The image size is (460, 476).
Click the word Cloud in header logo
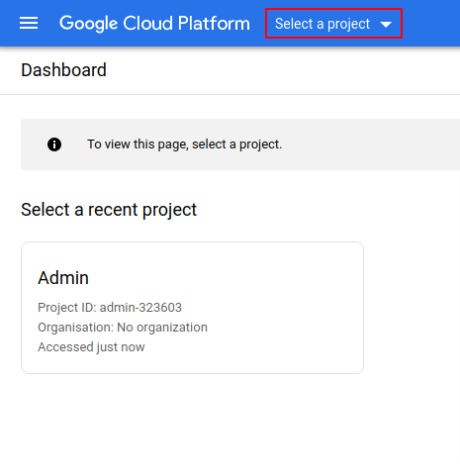coord(147,23)
